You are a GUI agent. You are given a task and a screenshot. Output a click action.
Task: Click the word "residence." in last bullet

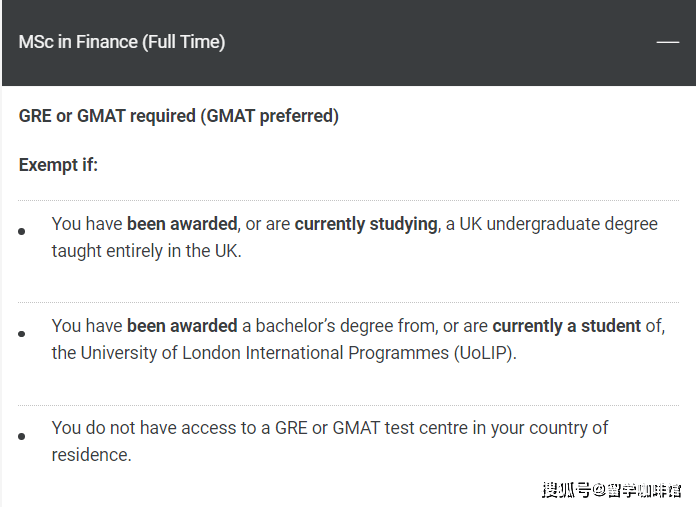tap(91, 455)
